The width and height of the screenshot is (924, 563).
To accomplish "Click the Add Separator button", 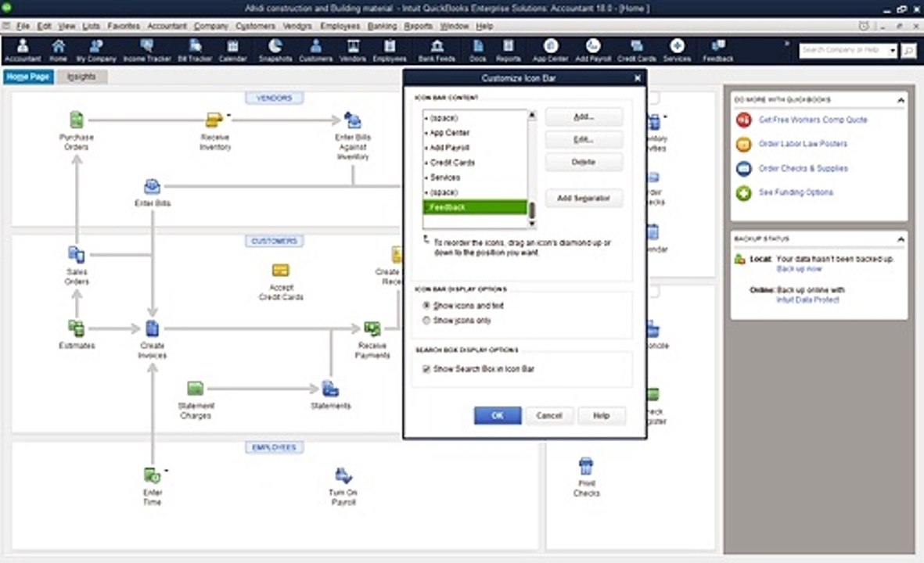I will click(584, 199).
